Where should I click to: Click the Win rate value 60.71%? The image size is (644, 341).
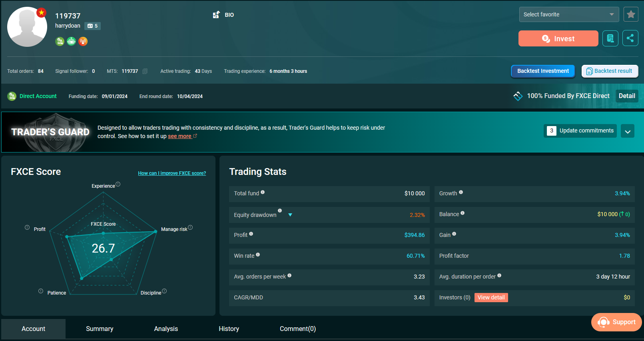[x=416, y=256]
